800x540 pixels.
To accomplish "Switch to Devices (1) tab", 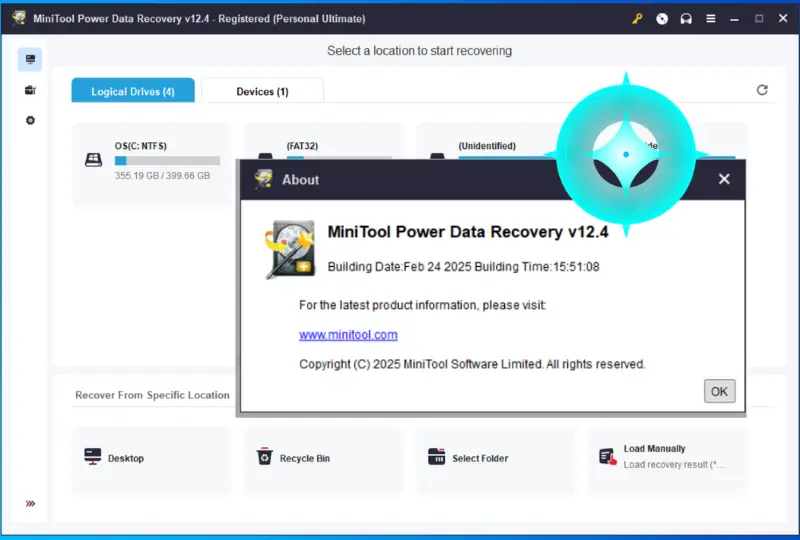I will [262, 91].
